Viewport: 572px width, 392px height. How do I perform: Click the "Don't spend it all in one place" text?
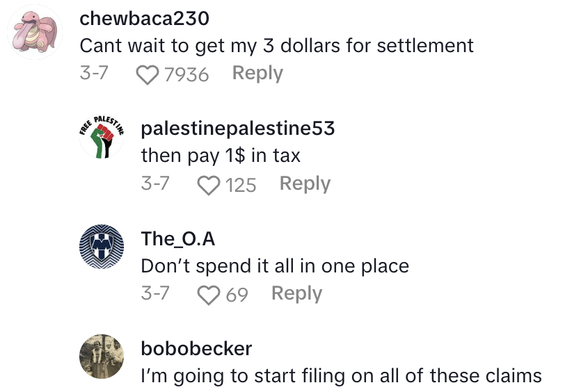(275, 266)
